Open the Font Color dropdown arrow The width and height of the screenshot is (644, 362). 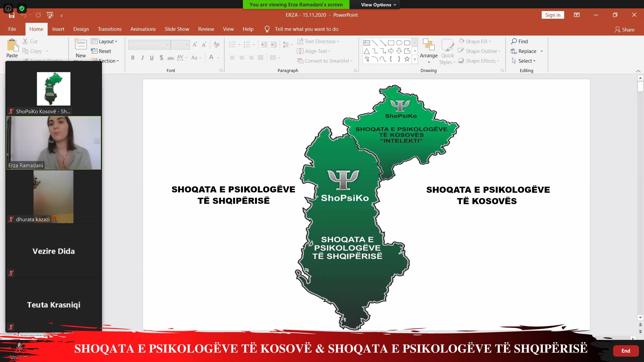pos(218,58)
